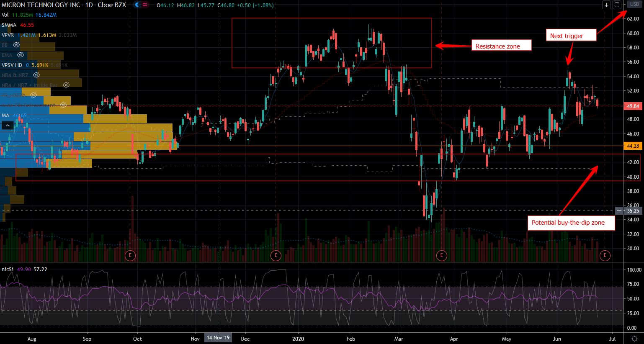This screenshot has width=644, height=344.
Task: Click the 38.00 price scale label
Action: tap(633, 191)
